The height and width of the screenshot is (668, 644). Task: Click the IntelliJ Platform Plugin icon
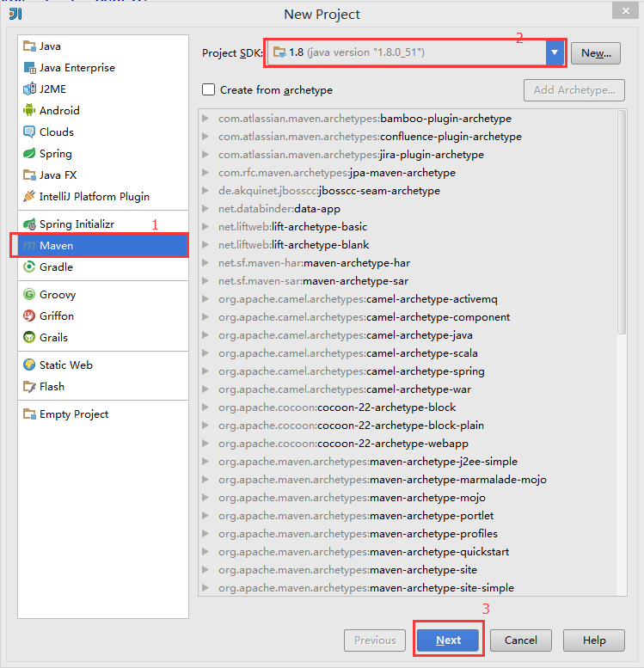click(29, 196)
